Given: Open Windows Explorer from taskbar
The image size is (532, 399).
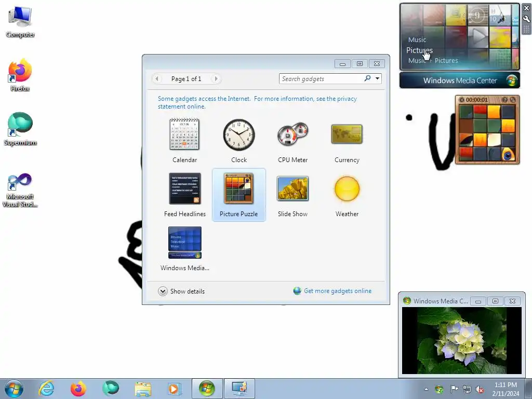Looking at the screenshot, I should click(x=143, y=389).
